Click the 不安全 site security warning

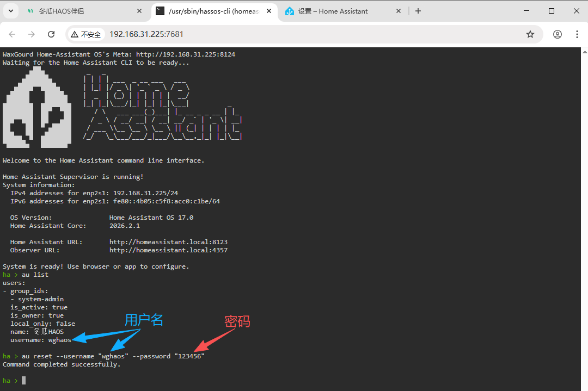86,34
